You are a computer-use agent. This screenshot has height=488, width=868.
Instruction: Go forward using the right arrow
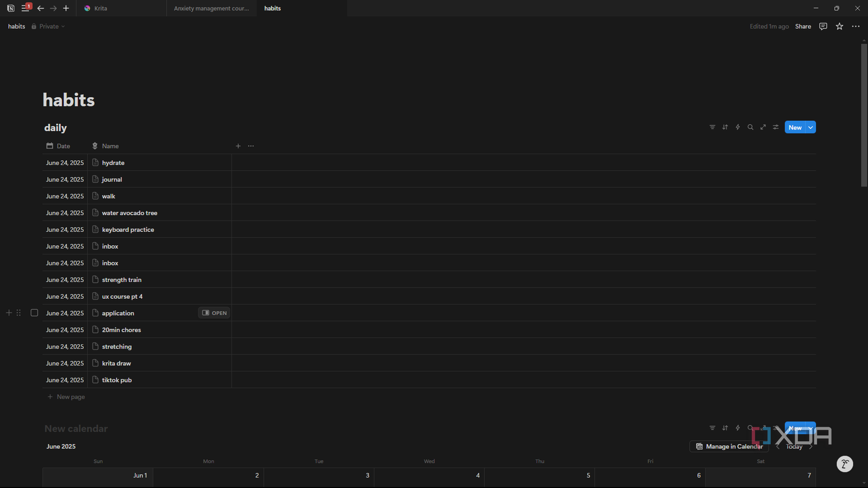(x=53, y=8)
